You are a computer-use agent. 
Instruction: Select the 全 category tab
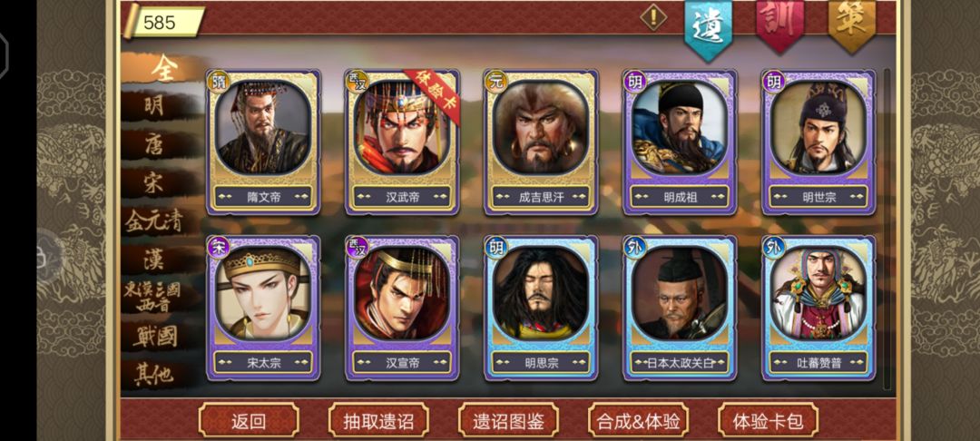163,69
